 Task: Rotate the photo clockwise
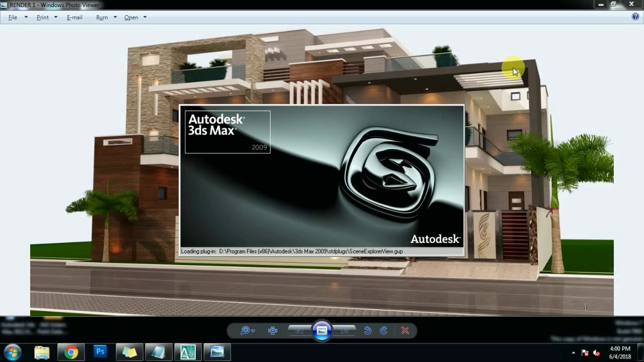pos(383,330)
